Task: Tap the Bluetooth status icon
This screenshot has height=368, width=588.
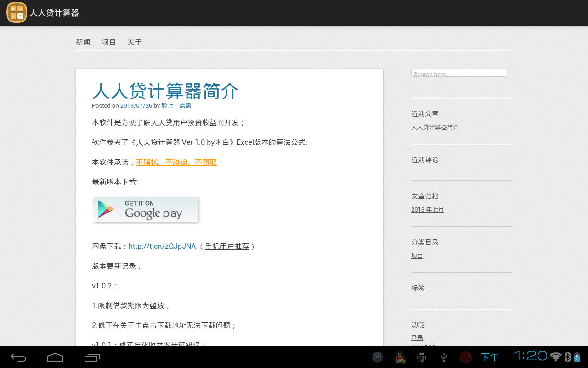Action: tap(567, 357)
